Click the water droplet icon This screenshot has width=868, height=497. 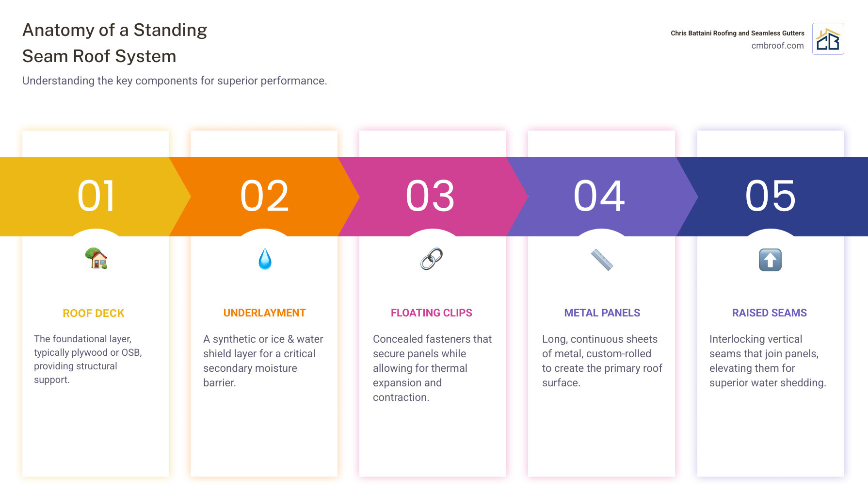click(265, 259)
